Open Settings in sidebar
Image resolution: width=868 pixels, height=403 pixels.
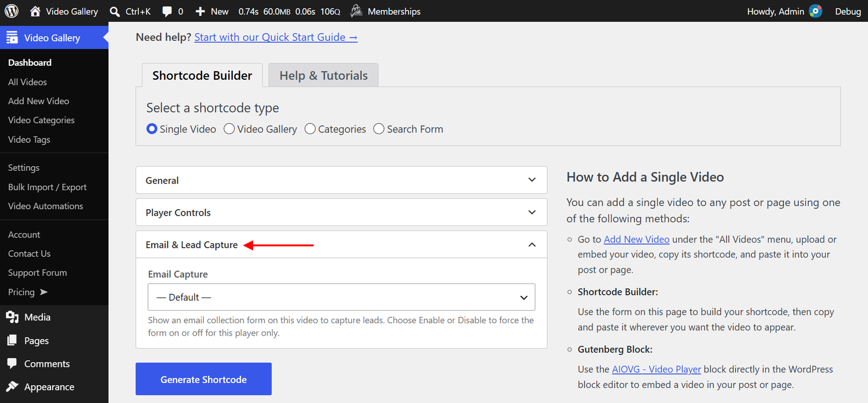coord(24,168)
